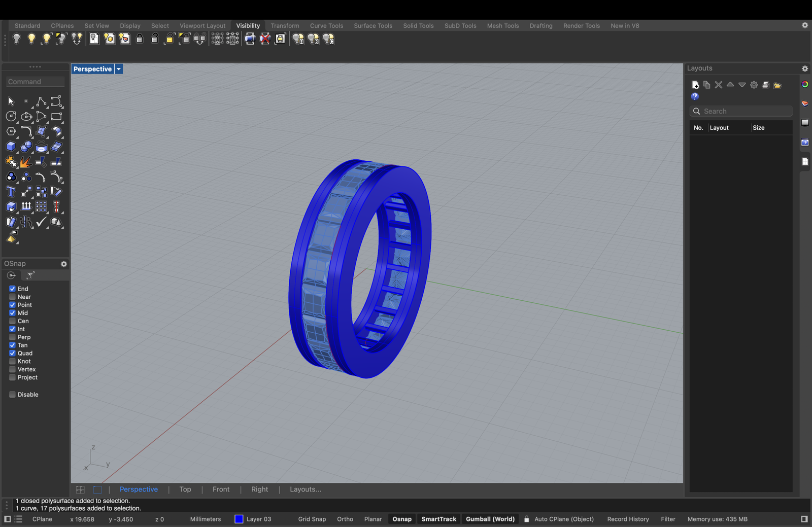Open the OSnap panel gear menu
The height and width of the screenshot is (527, 812).
pos(64,264)
